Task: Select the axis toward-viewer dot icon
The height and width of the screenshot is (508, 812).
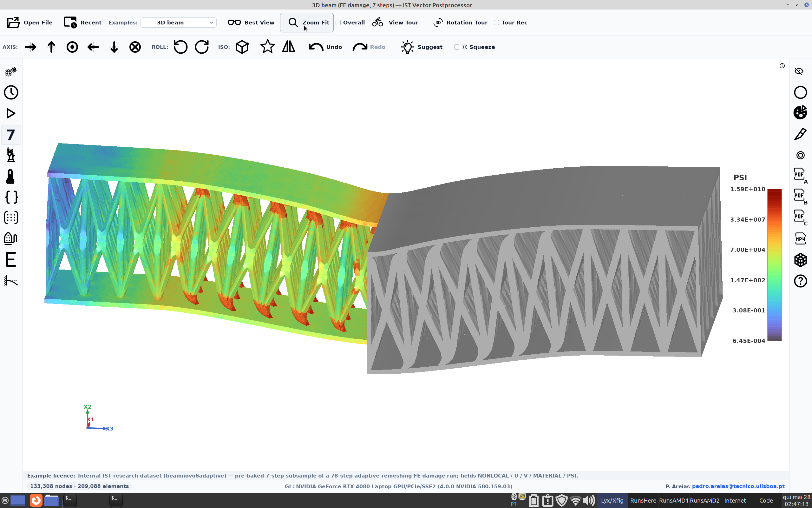Action: point(72,47)
